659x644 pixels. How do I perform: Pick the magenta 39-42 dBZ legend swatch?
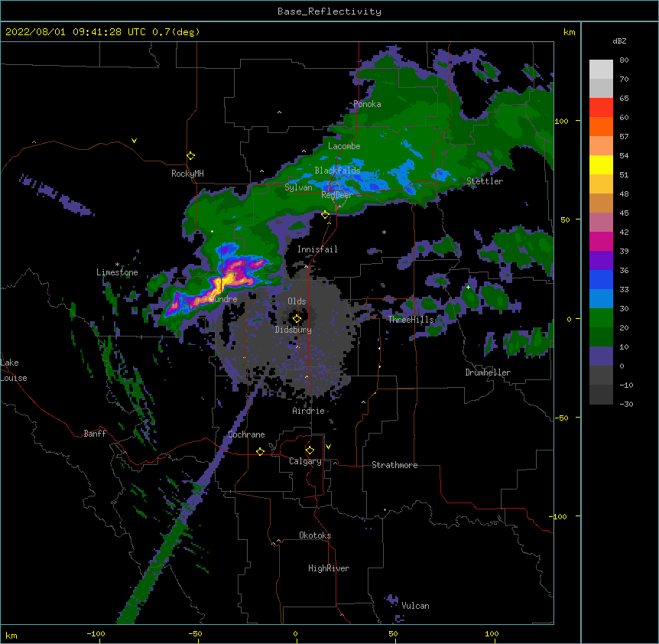coord(601,241)
